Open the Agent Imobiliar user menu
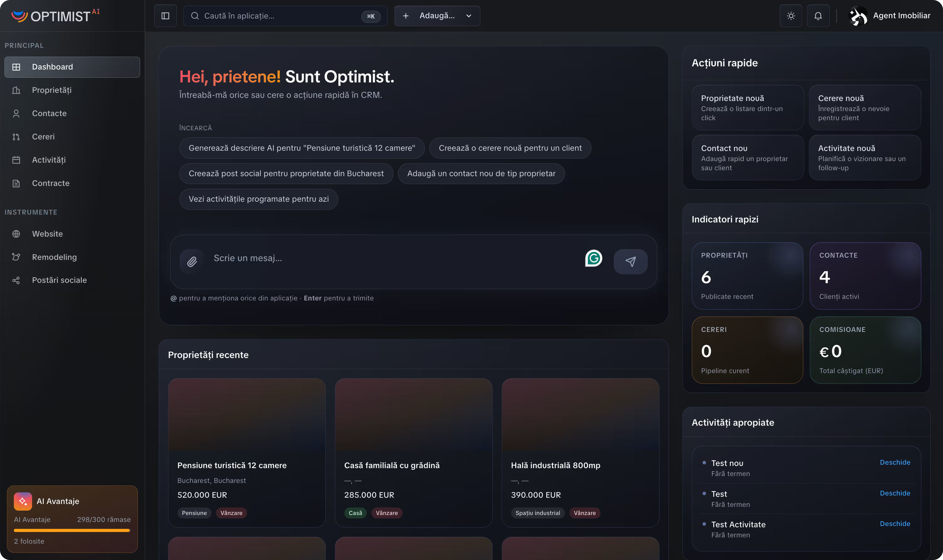The image size is (943, 560). tap(901, 16)
